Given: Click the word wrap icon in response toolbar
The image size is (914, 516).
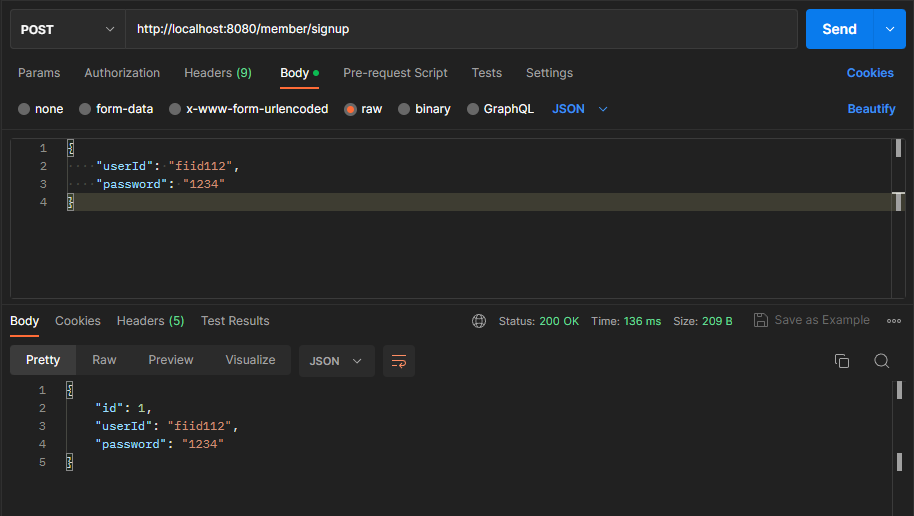Looking at the screenshot, I should click(x=399, y=361).
